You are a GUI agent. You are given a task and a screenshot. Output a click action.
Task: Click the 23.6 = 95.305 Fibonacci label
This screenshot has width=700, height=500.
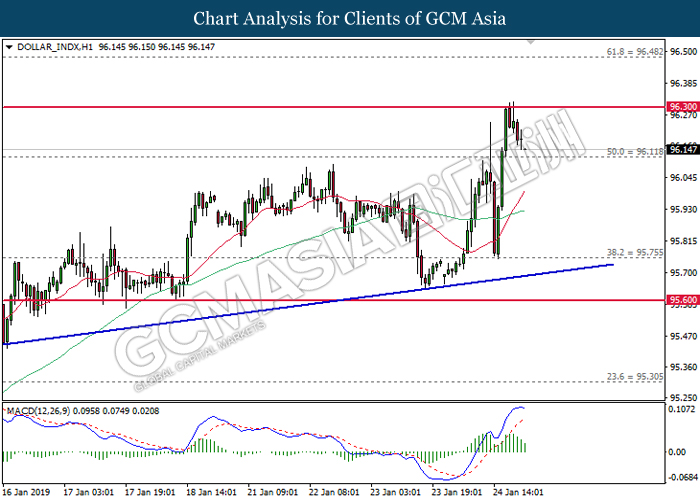pyautogui.click(x=635, y=377)
